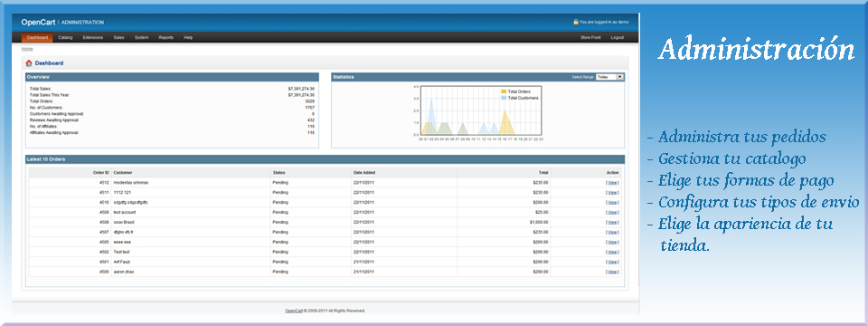Click the Total column header
Image resolution: width=868 pixels, height=326 pixels.
pos(543,172)
